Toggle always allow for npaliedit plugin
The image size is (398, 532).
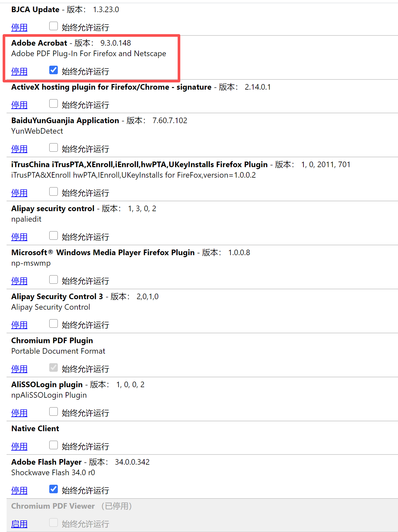point(54,235)
